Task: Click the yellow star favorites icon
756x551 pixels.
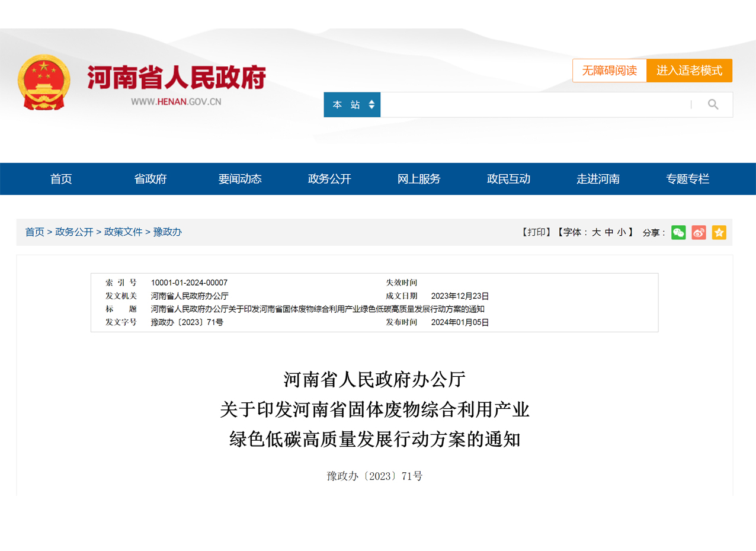Action: [x=719, y=232]
